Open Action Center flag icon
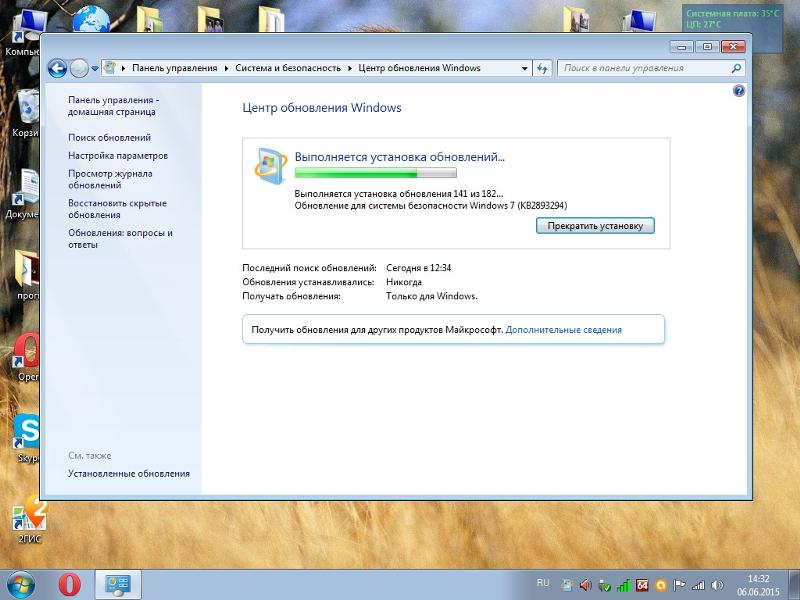 [x=679, y=585]
